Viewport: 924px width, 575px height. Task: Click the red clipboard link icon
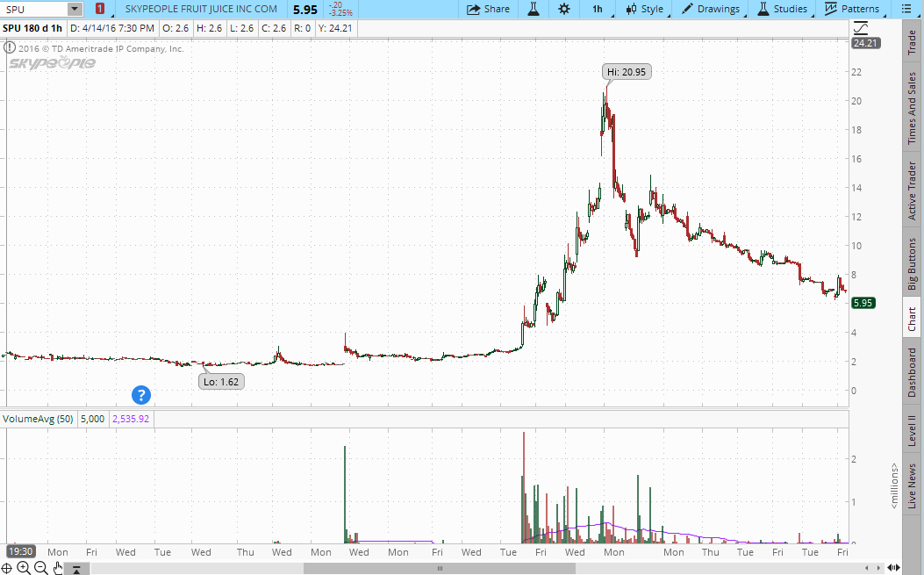tap(100, 9)
